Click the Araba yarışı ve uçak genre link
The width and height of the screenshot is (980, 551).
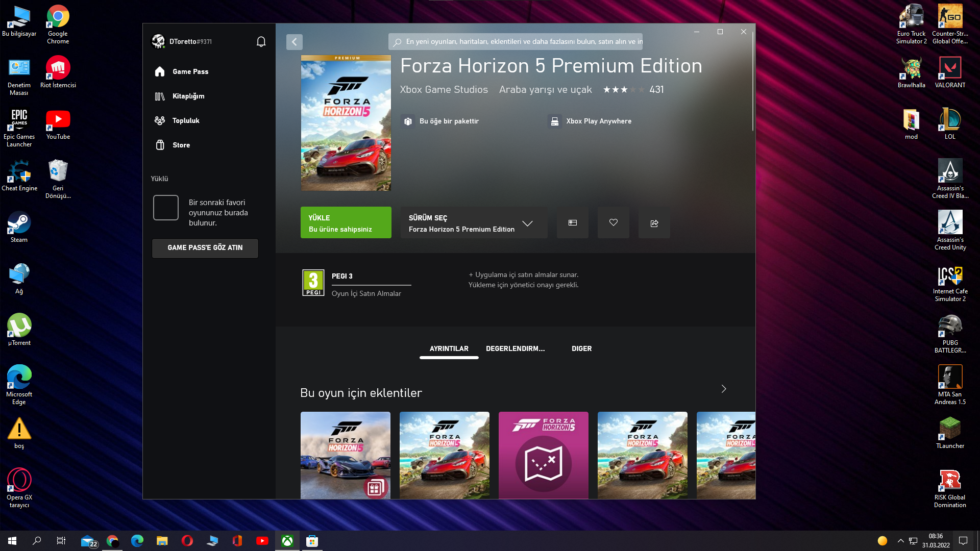[546, 89]
